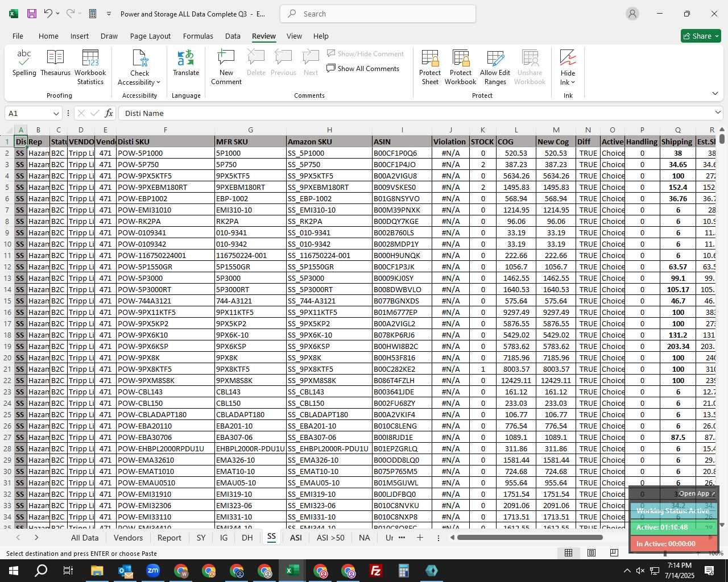The height and width of the screenshot is (582, 728).
Task: Open Zoom from taskbar
Action: 152,571
